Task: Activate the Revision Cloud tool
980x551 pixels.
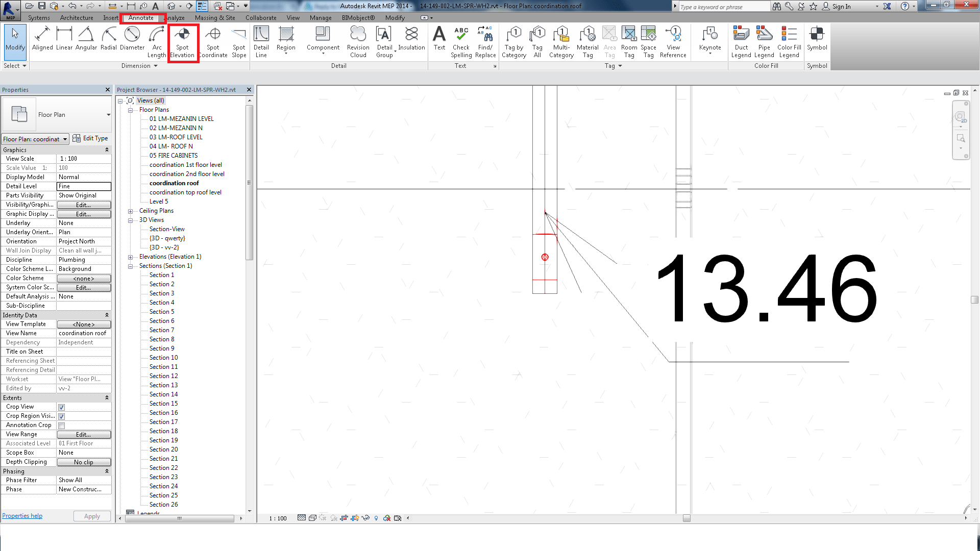Action: coord(357,41)
